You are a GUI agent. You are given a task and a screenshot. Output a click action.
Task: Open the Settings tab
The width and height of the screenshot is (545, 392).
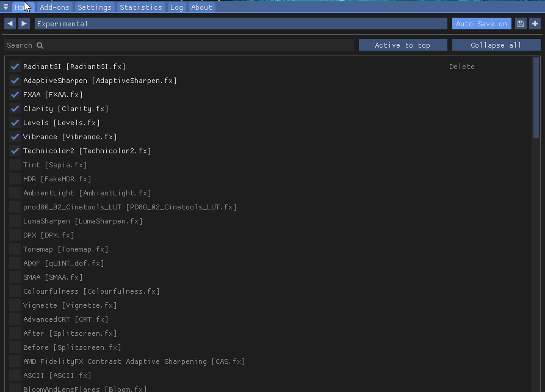point(95,7)
